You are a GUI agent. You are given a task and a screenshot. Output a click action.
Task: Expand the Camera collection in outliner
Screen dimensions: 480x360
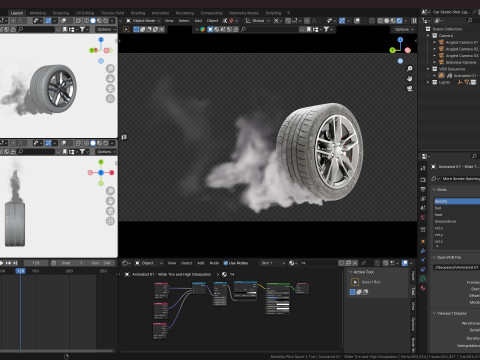click(x=428, y=36)
